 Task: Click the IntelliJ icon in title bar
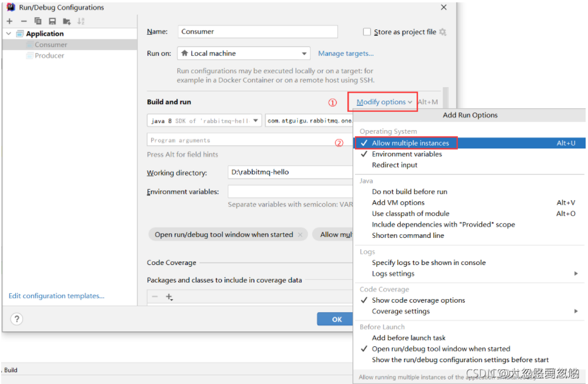click(x=11, y=7)
